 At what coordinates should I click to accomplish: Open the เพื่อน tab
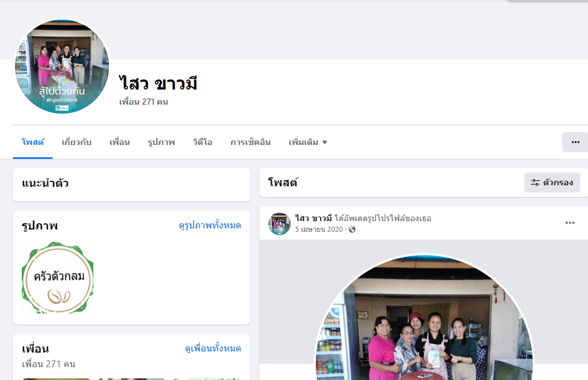(120, 142)
